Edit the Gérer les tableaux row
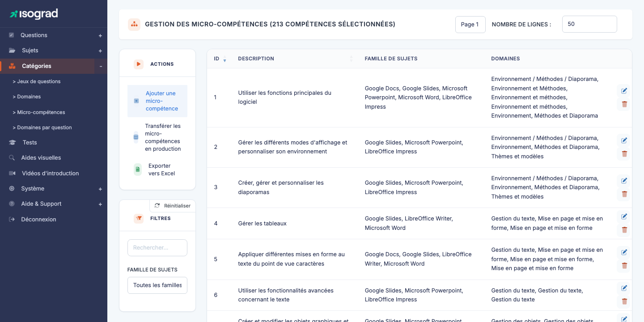 click(x=624, y=216)
